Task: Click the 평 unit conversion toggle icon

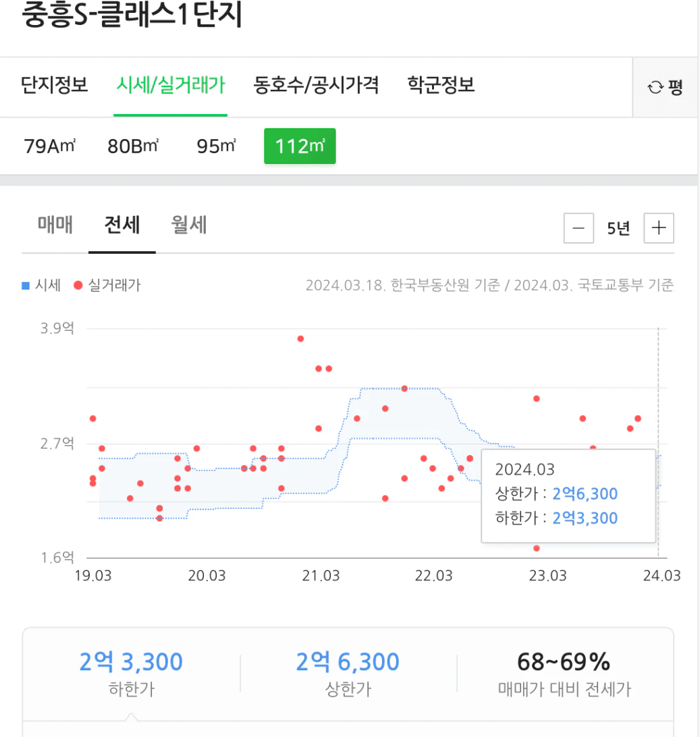Action: click(x=665, y=87)
